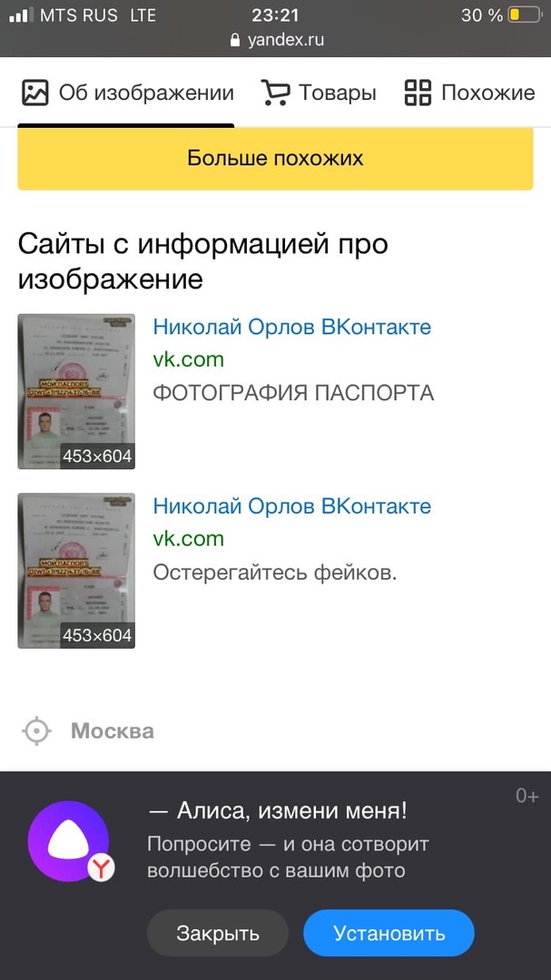Viewport: 551px width, 980px height.
Task: Tap the yellow Больше похожих button
Action: pyautogui.click(x=275, y=158)
